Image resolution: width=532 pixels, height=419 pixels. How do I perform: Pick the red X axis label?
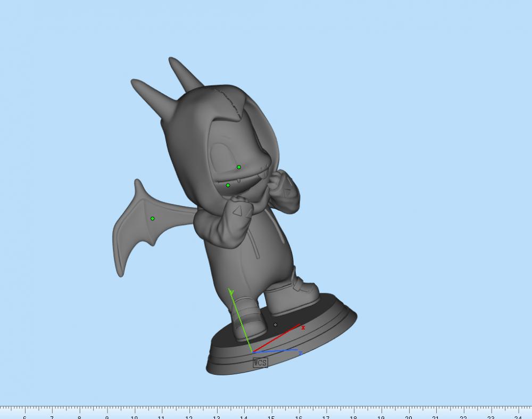coord(303,327)
